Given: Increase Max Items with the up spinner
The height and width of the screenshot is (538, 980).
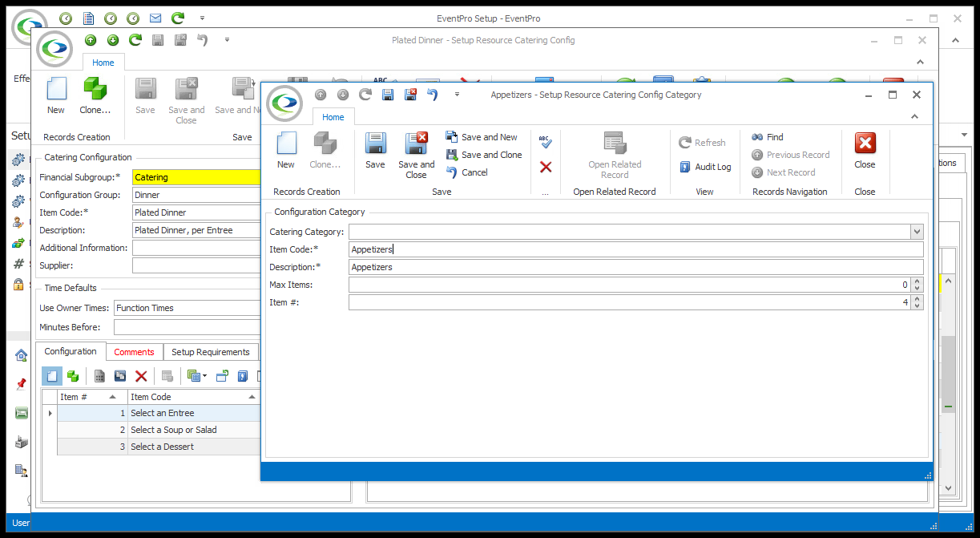Looking at the screenshot, I should tap(917, 281).
